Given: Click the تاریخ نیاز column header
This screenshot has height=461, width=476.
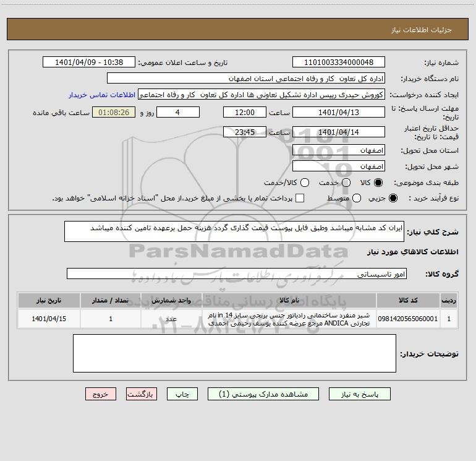Looking at the screenshot, I should tap(49, 300).
